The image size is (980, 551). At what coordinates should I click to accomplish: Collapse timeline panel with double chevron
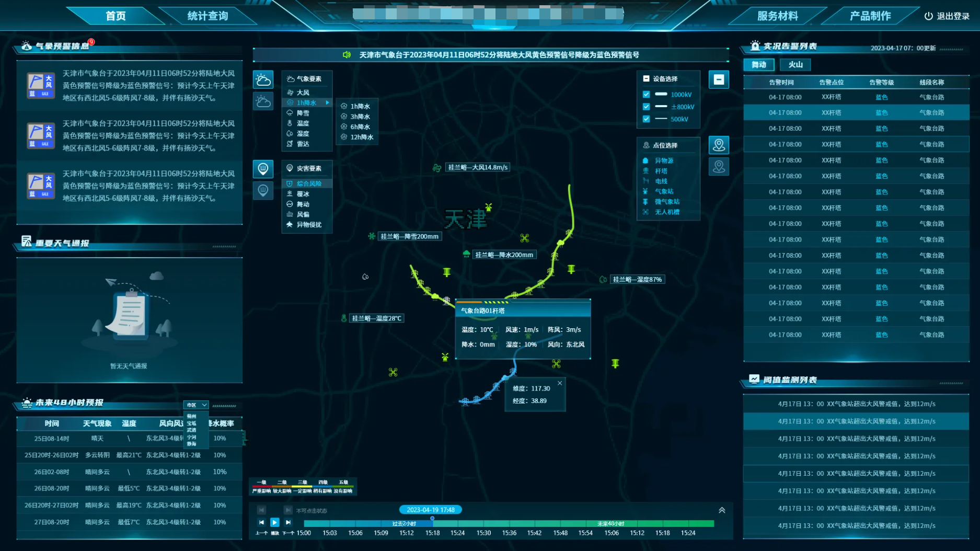click(722, 510)
